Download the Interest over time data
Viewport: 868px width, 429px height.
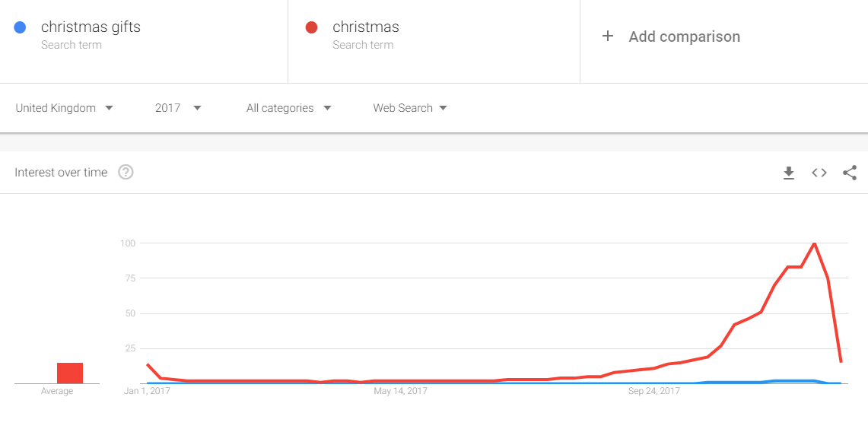tap(789, 173)
